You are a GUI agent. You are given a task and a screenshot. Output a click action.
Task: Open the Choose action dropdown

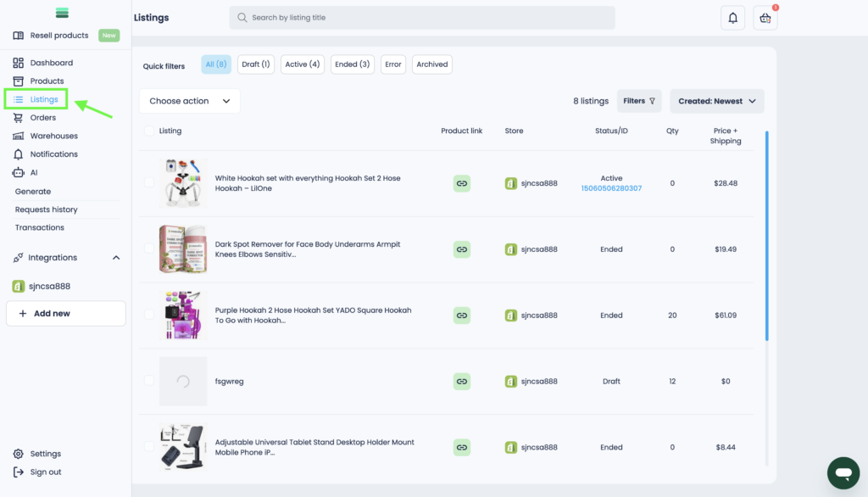point(190,101)
